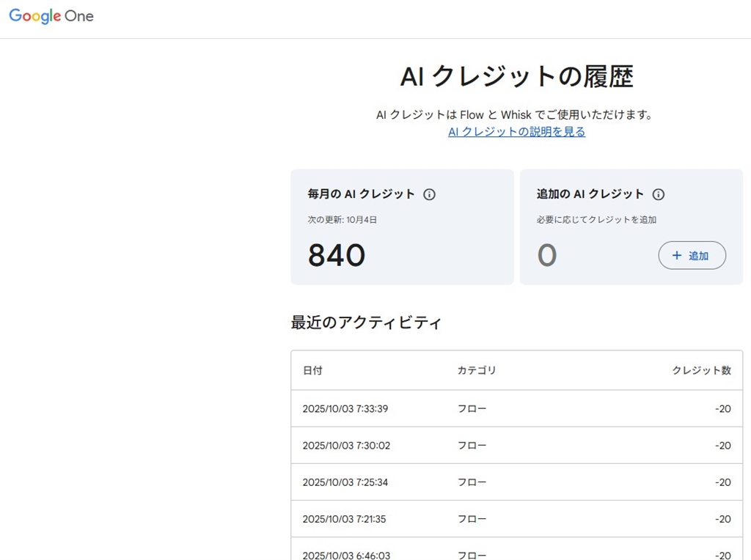Open info icon for additional AI credits
Viewport: 751px width, 560px height.
[659, 194]
